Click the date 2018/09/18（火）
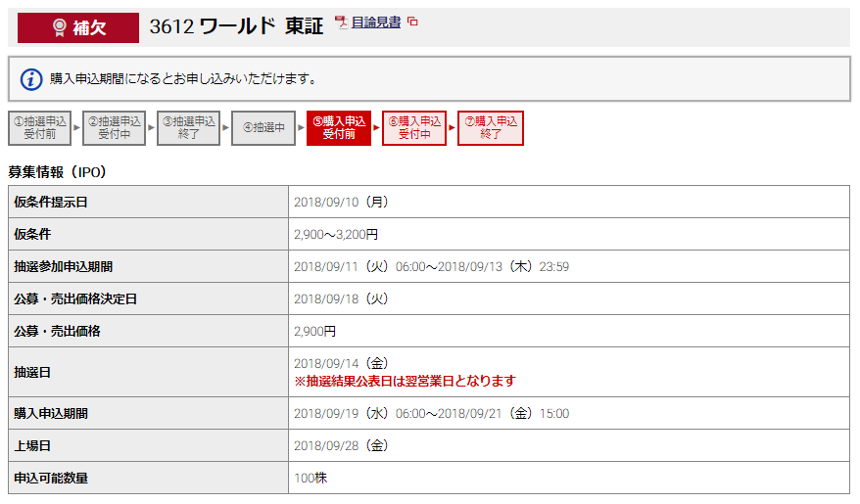Screen dimensions: 860x504 [341, 299]
